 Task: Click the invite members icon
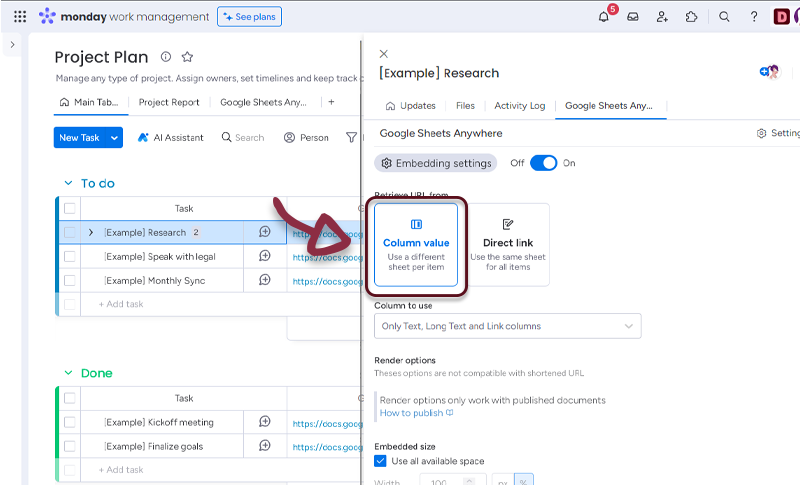tap(662, 17)
